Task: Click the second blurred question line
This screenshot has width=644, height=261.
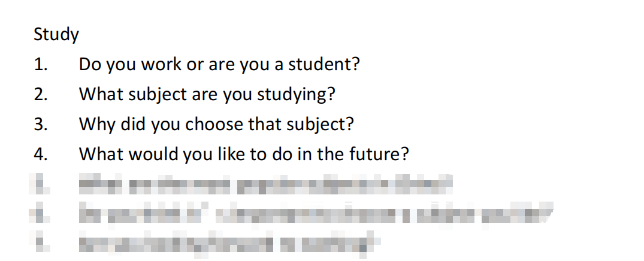Action: (x=316, y=213)
